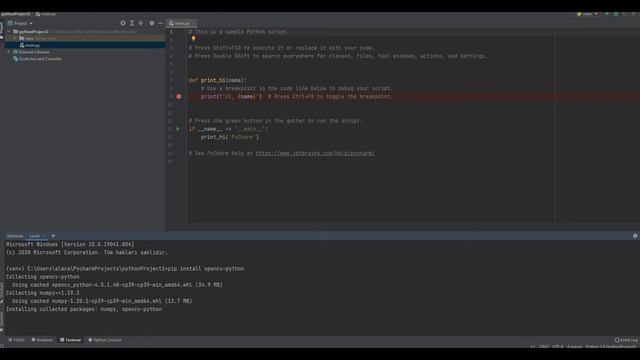Screen dimensions: 640x360
Task: Click the Favorites tool window stripe on left
Action: click(2, 321)
